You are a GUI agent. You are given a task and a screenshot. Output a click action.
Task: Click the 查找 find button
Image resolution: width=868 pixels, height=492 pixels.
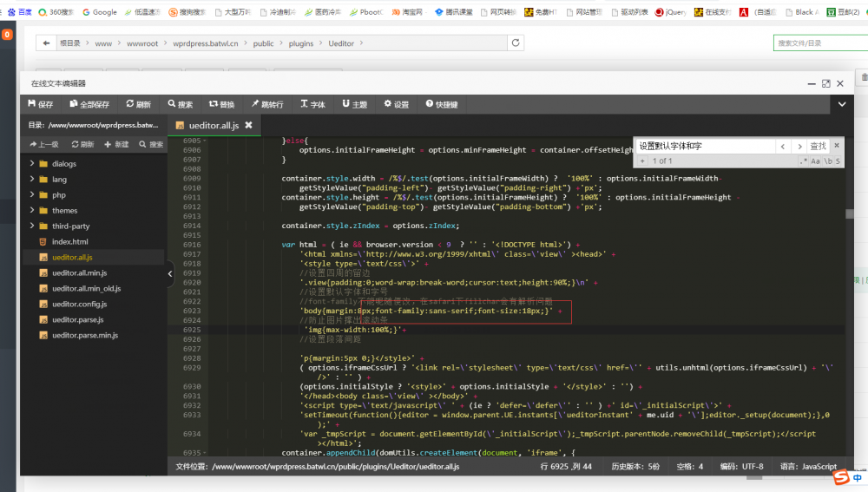click(818, 146)
